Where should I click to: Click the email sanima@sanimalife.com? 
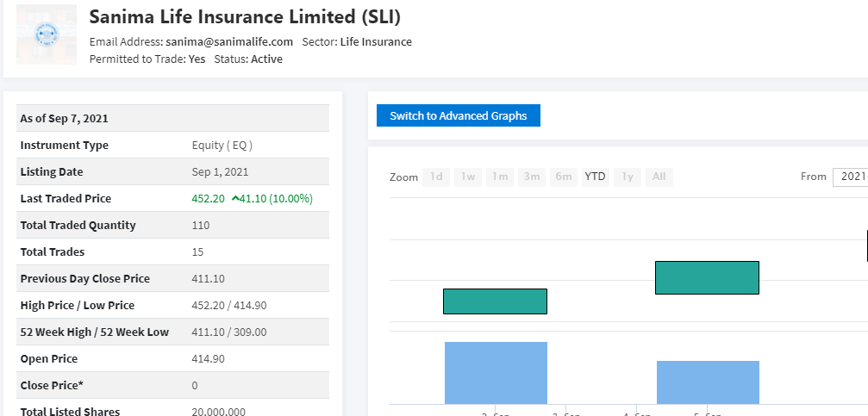[x=229, y=42]
